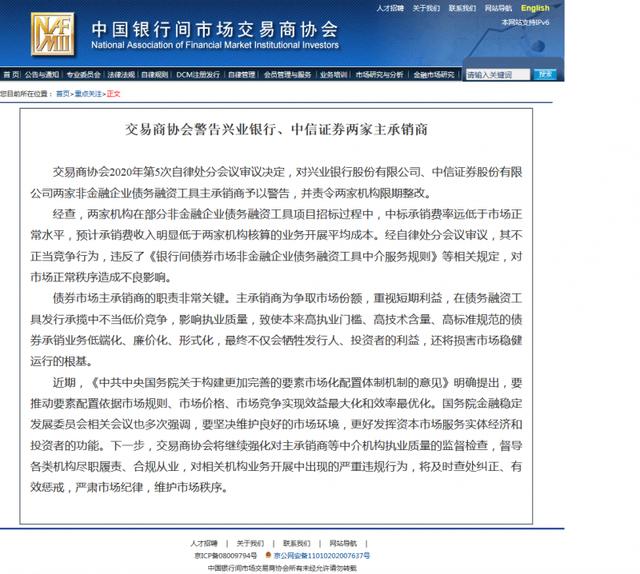Open the 业务培训 menu
The height and width of the screenshot is (574, 640).
point(333,74)
